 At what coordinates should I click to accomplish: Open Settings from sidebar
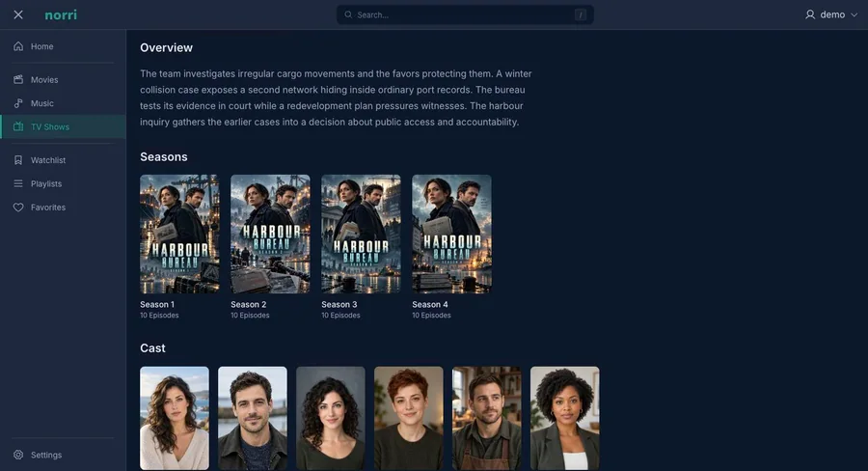pyautogui.click(x=64, y=455)
